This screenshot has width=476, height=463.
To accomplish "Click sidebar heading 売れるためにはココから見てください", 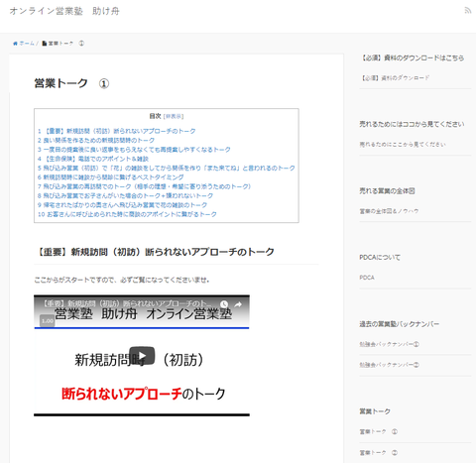I will [412, 124].
